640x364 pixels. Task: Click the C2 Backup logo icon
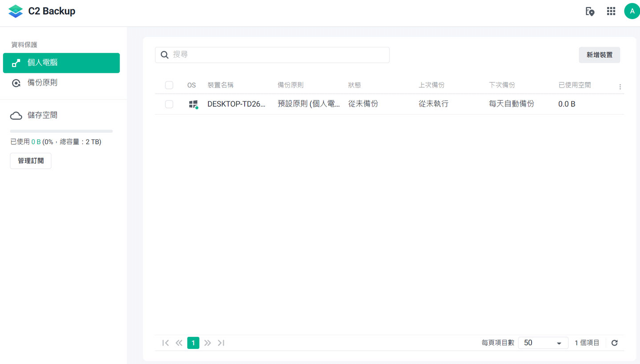click(16, 12)
